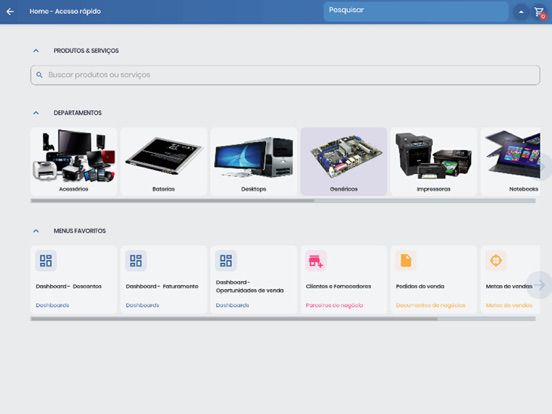
Task: Open the shopping cart icon
Action: coord(539,13)
